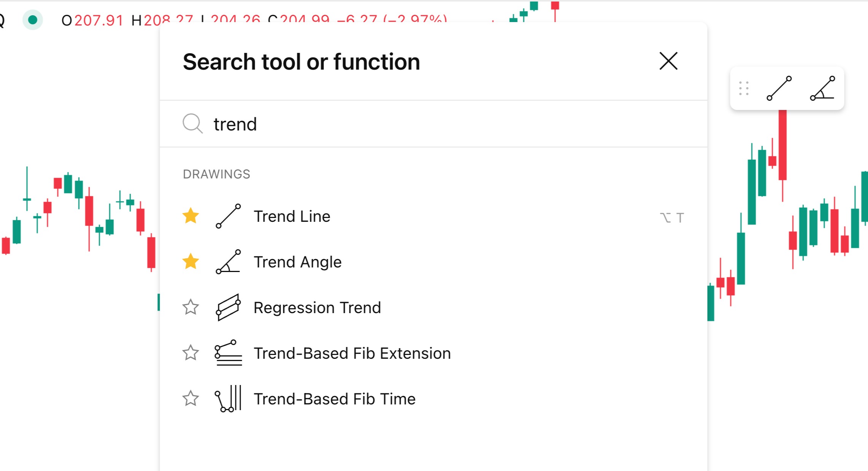Favorite the Trend-Based Fib Time star
The image size is (868, 471).
(x=190, y=399)
